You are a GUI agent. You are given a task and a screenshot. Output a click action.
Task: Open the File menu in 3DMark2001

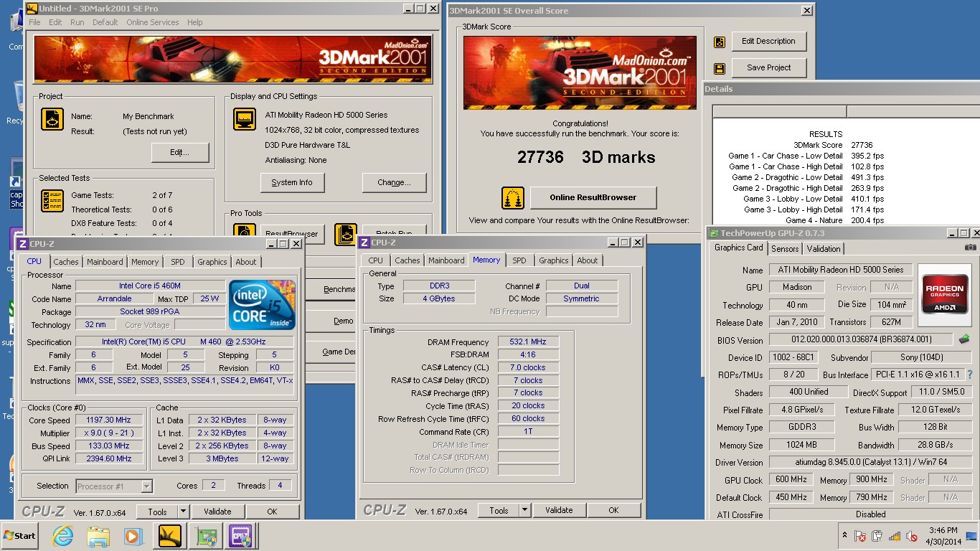pyautogui.click(x=34, y=22)
